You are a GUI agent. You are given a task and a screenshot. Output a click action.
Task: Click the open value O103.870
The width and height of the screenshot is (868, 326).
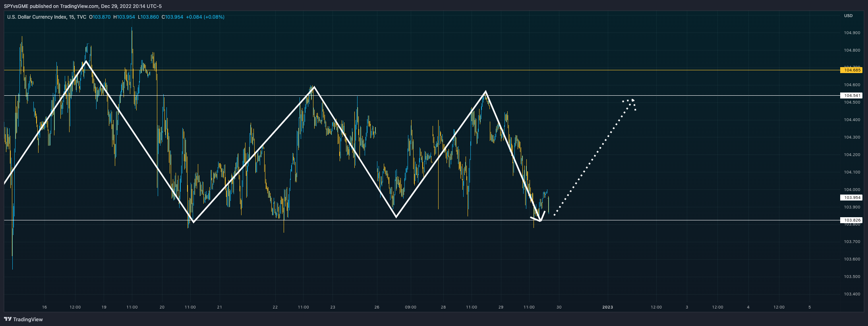pyautogui.click(x=100, y=17)
